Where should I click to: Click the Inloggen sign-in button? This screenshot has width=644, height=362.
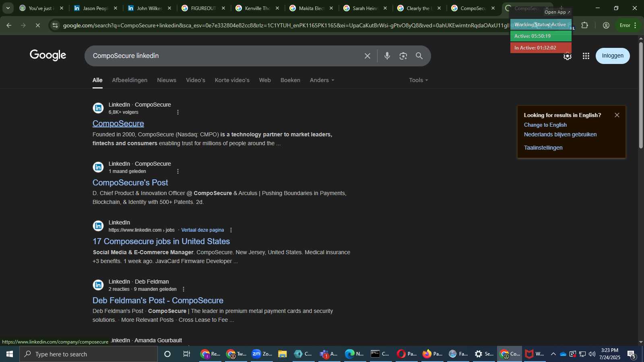pyautogui.click(x=613, y=56)
